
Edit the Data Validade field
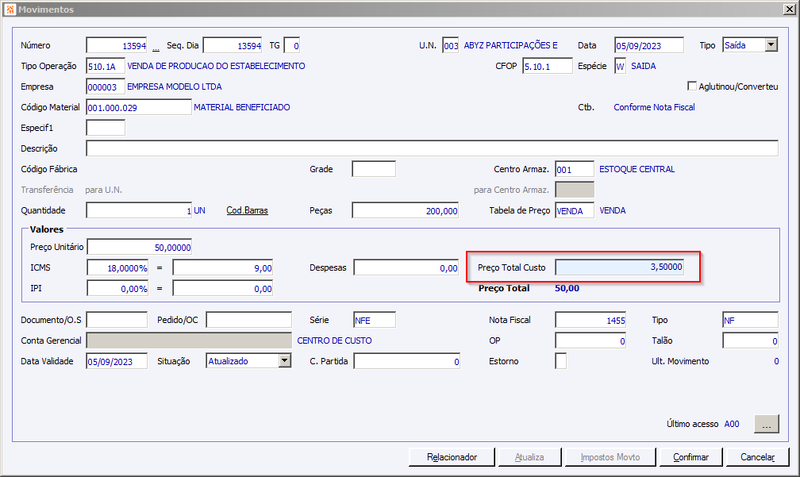pos(117,361)
